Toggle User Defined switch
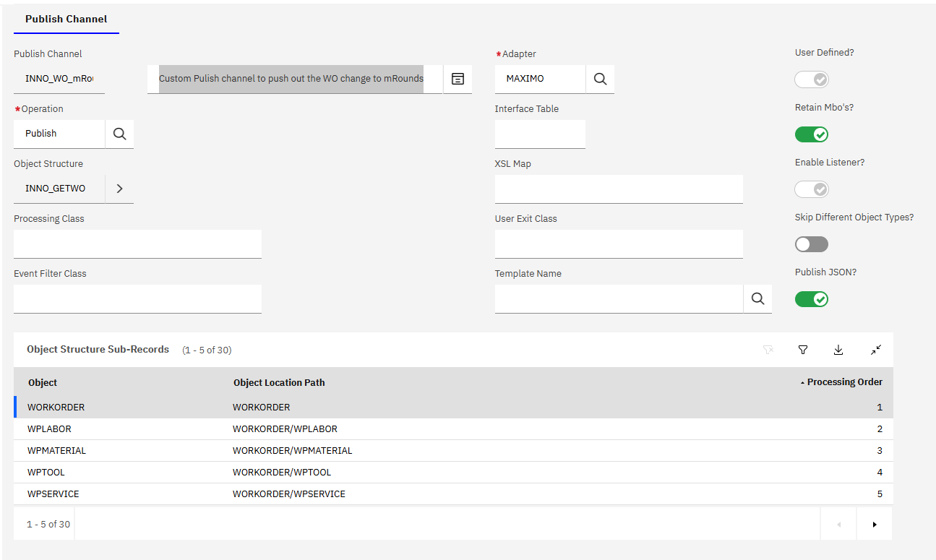Screen dimensions: 936x560 tap(812, 79)
